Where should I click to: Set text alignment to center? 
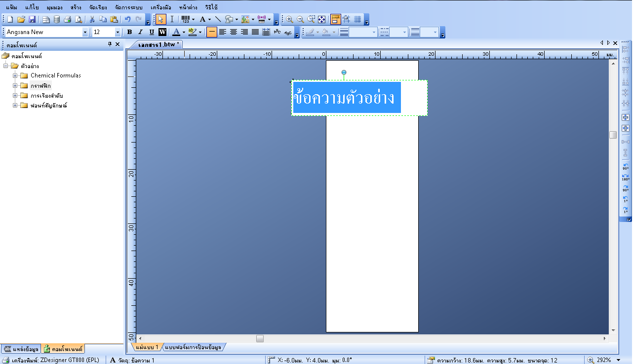pyautogui.click(x=233, y=32)
